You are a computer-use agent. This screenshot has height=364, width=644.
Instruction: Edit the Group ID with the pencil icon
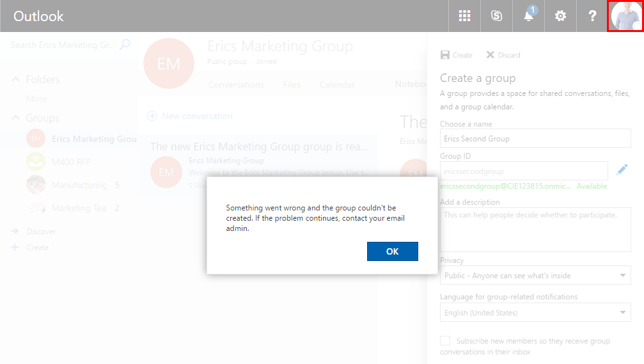point(622,170)
